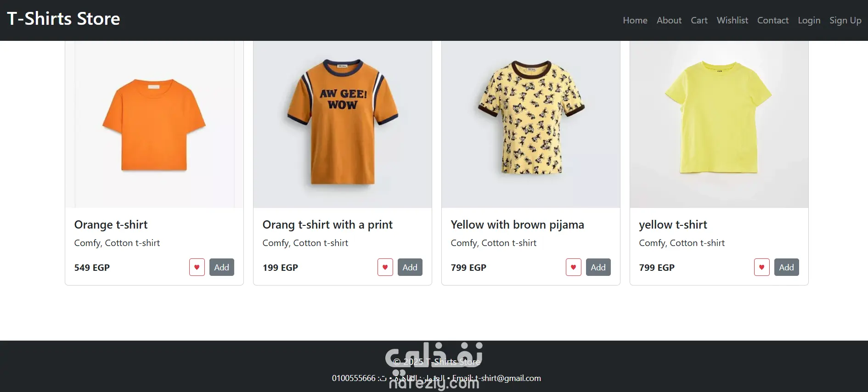Go to the About page
This screenshot has width=868, height=392.
coord(669,20)
